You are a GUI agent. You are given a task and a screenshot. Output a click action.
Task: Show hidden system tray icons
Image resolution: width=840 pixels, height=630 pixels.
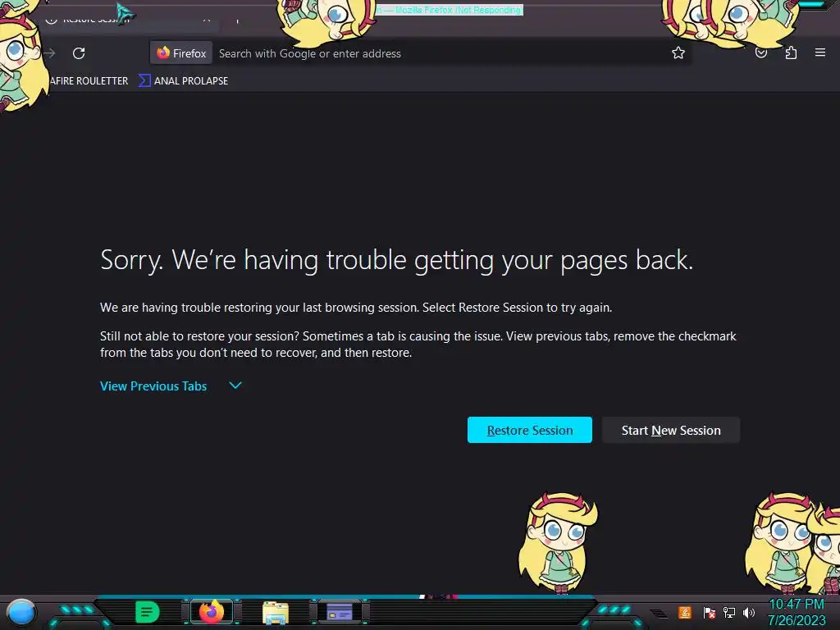pos(659,614)
